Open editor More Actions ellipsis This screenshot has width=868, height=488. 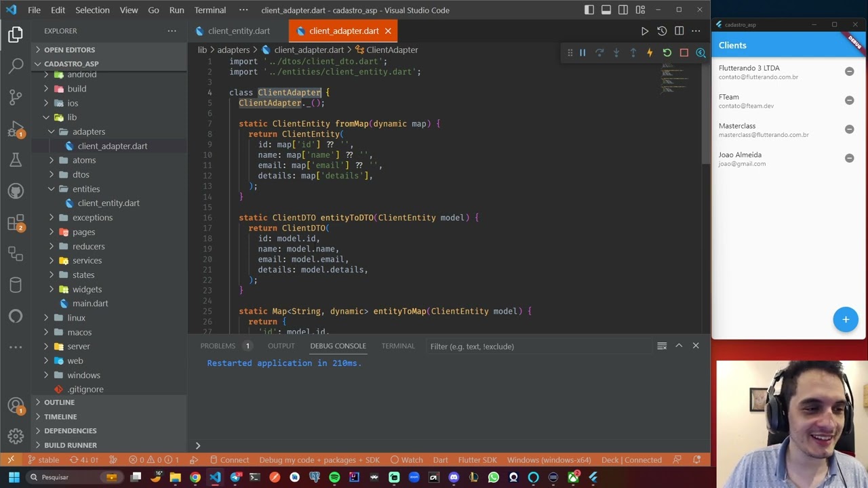click(x=696, y=31)
